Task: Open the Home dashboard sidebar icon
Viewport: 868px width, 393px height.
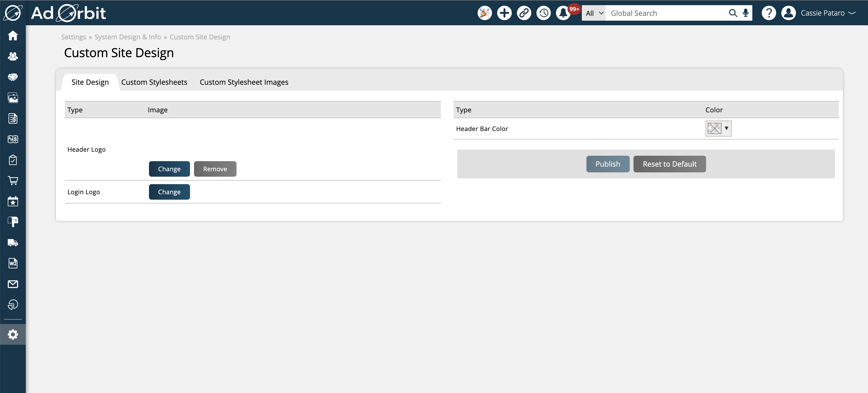Action: tap(13, 35)
